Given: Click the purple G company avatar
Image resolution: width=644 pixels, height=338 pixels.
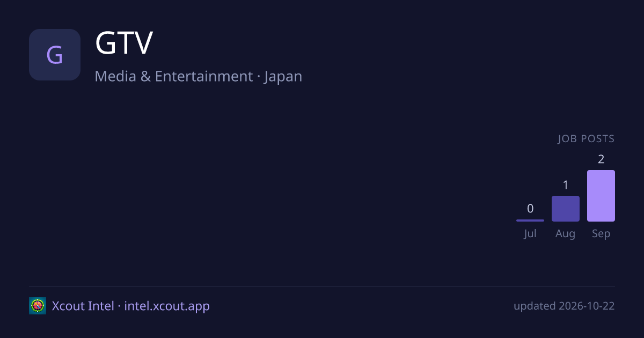Looking at the screenshot, I should (x=55, y=55).
